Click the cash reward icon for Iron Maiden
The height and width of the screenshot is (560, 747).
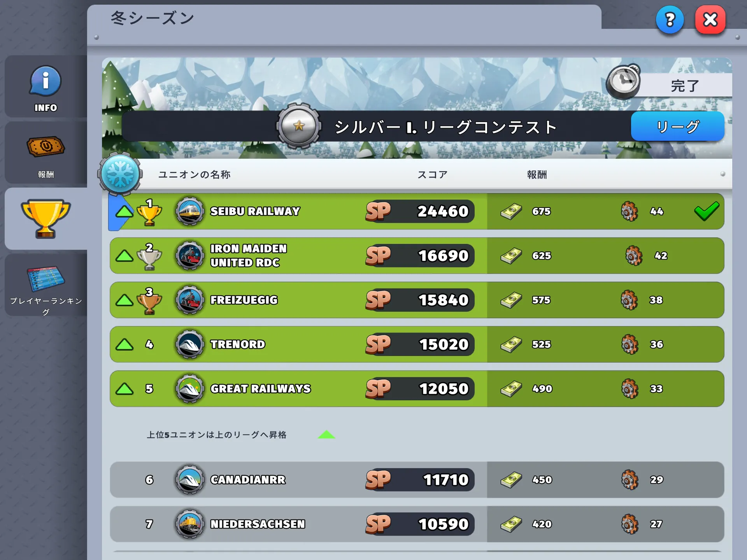pyautogui.click(x=511, y=256)
